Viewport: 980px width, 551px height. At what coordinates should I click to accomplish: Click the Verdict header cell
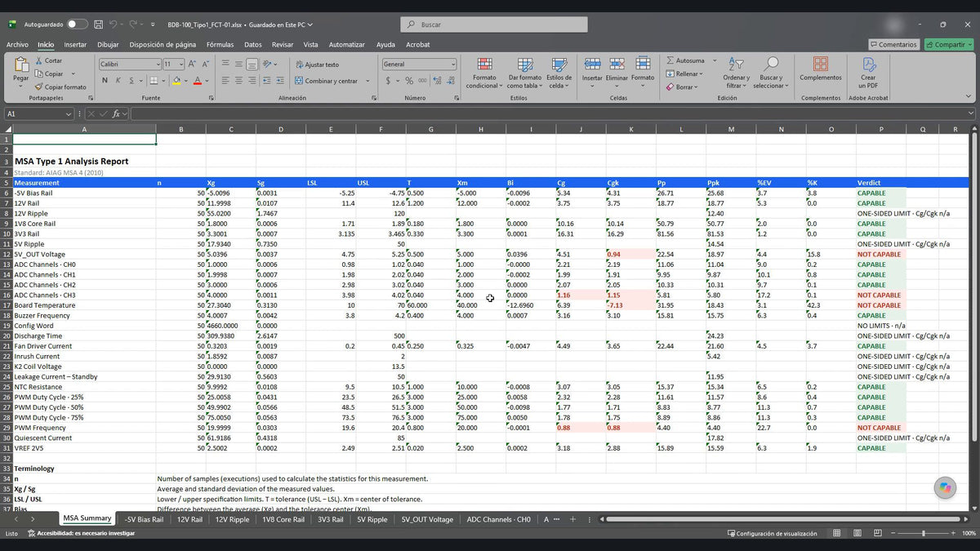880,183
